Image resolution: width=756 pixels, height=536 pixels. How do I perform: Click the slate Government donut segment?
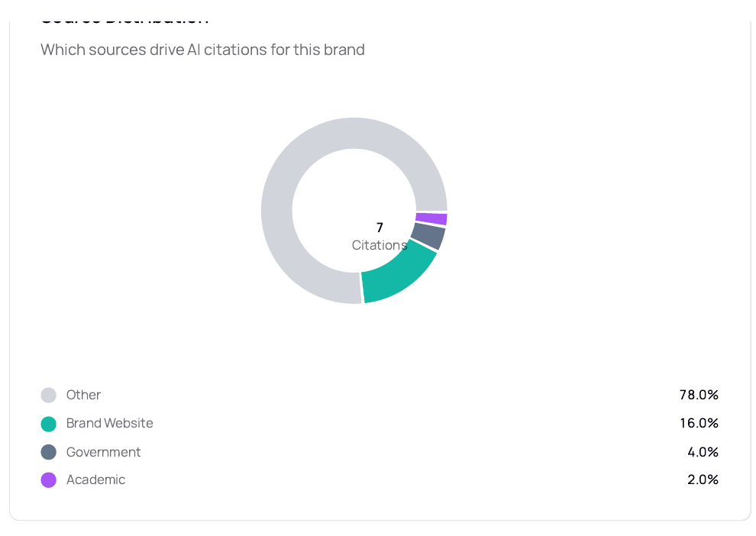coord(429,236)
